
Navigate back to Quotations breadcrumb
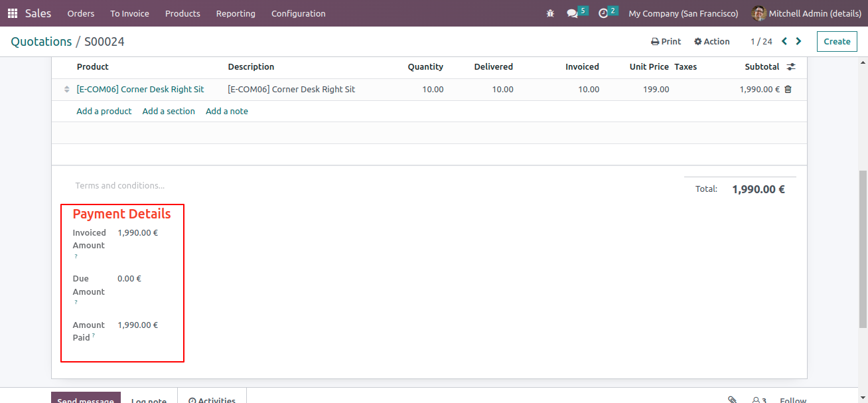tap(41, 41)
